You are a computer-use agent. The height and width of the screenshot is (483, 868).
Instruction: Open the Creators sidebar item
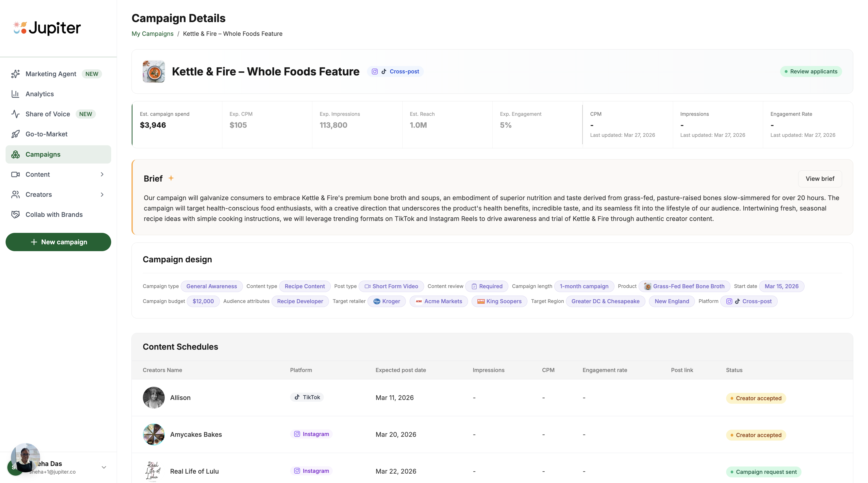39,195
